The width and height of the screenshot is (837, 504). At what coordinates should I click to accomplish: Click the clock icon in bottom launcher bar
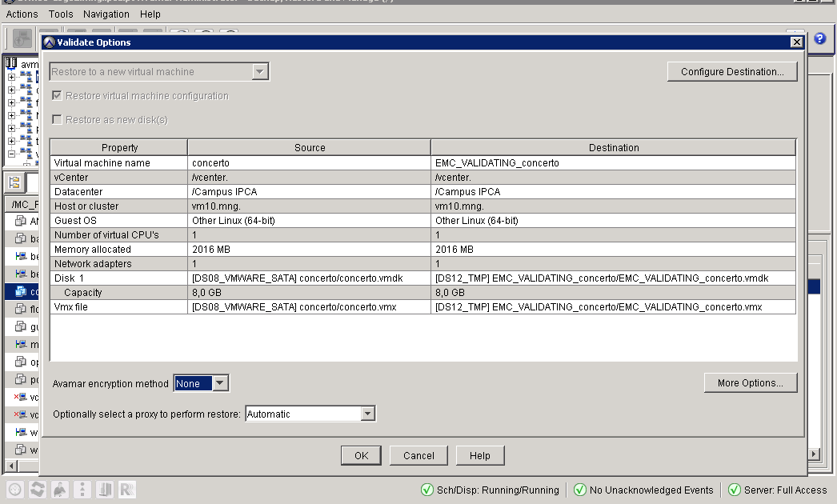pyautogui.click(x=15, y=490)
